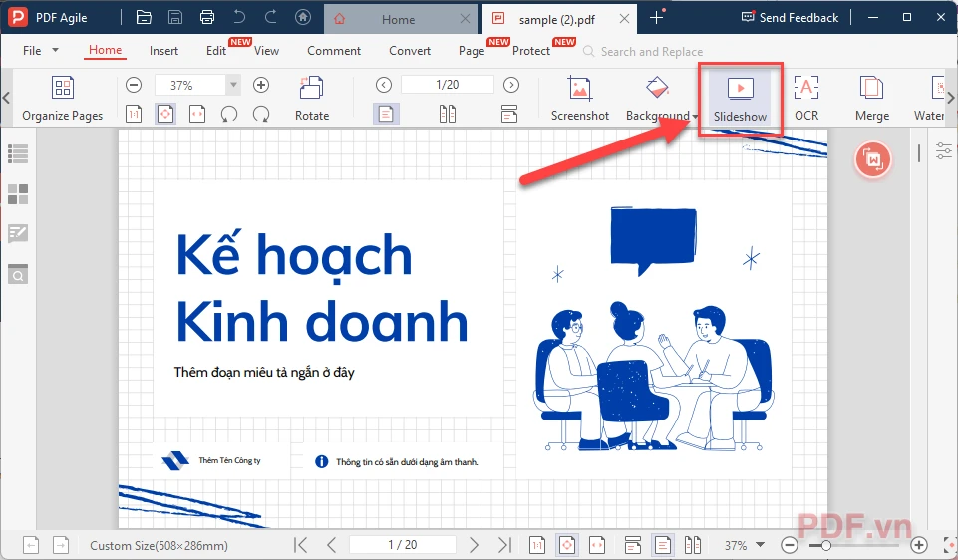The width and height of the screenshot is (958, 560).
Task: Expand the Background dropdown arrow
Action: click(695, 116)
